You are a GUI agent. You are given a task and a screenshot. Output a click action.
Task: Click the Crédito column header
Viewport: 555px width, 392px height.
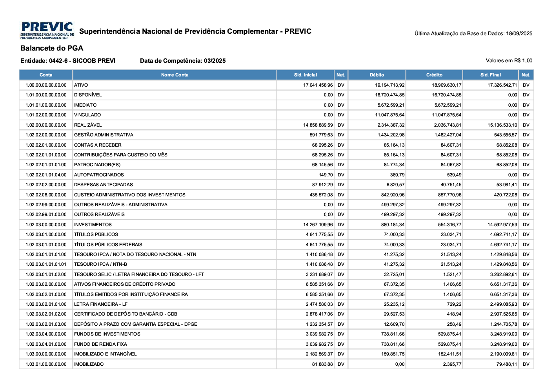(x=434, y=75)
